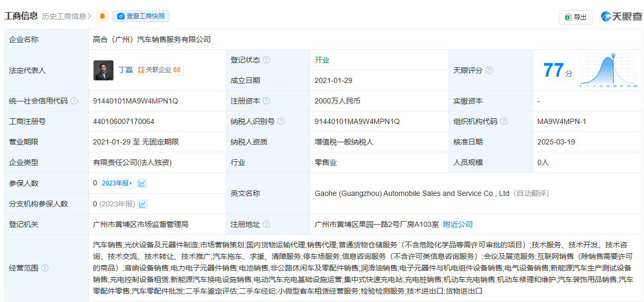Click the 77分 score value
The image size is (644, 302).
pos(557,70)
